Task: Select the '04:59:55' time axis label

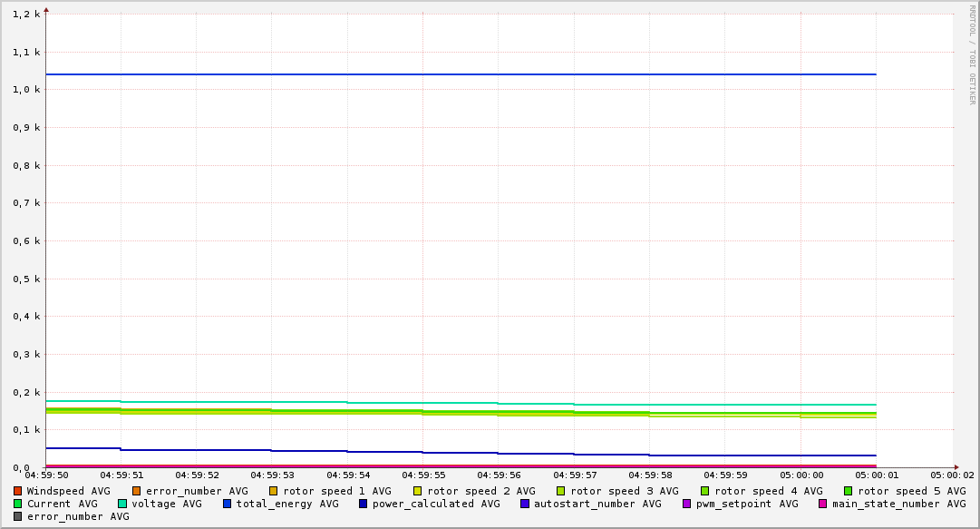Action: point(423,475)
